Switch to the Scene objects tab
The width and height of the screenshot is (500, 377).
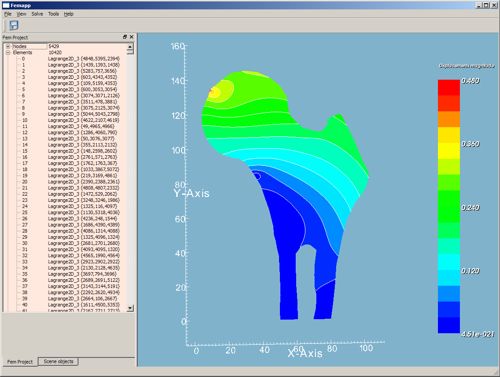click(x=58, y=361)
